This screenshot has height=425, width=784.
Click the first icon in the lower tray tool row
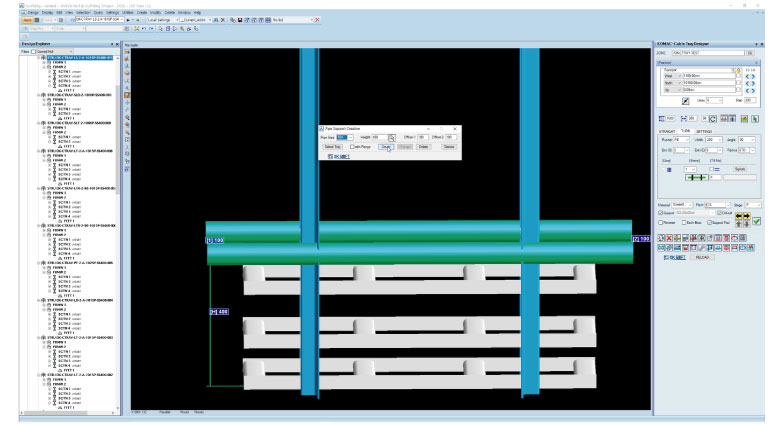tap(660, 248)
